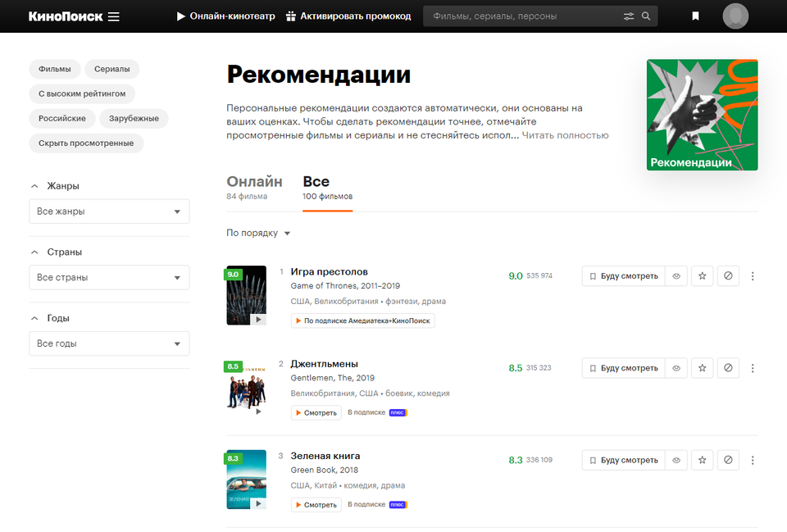
Task: Click the magnifier search icon
Action: tap(647, 16)
